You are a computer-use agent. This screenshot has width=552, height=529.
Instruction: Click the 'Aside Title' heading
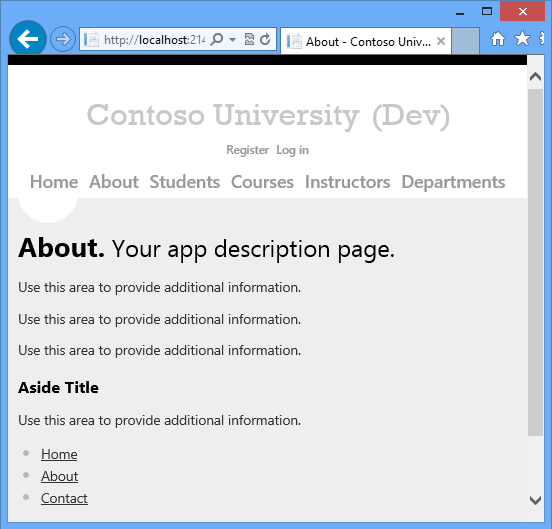pos(58,388)
